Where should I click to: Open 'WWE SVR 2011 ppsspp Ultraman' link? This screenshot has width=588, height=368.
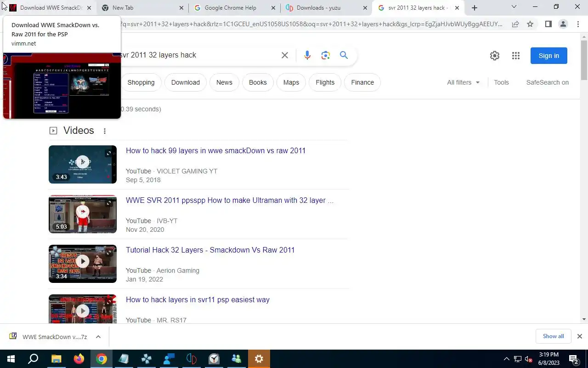(x=230, y=200)
